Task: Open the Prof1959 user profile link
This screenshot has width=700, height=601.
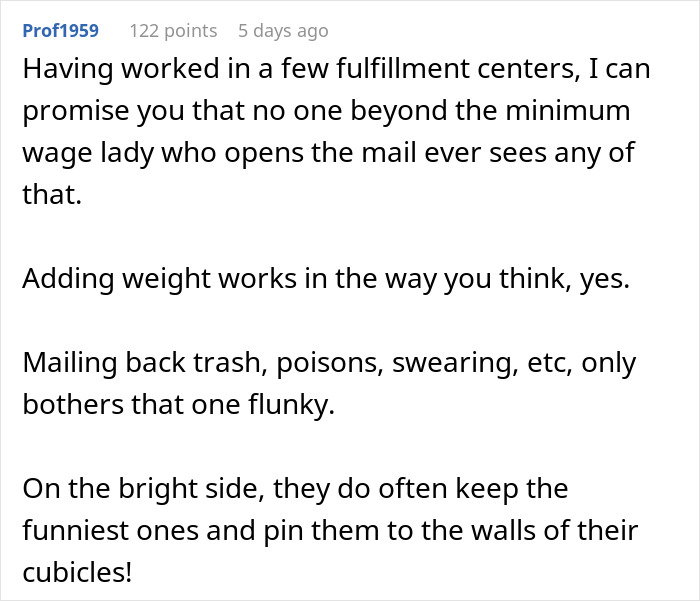Action: coord(60,31)
